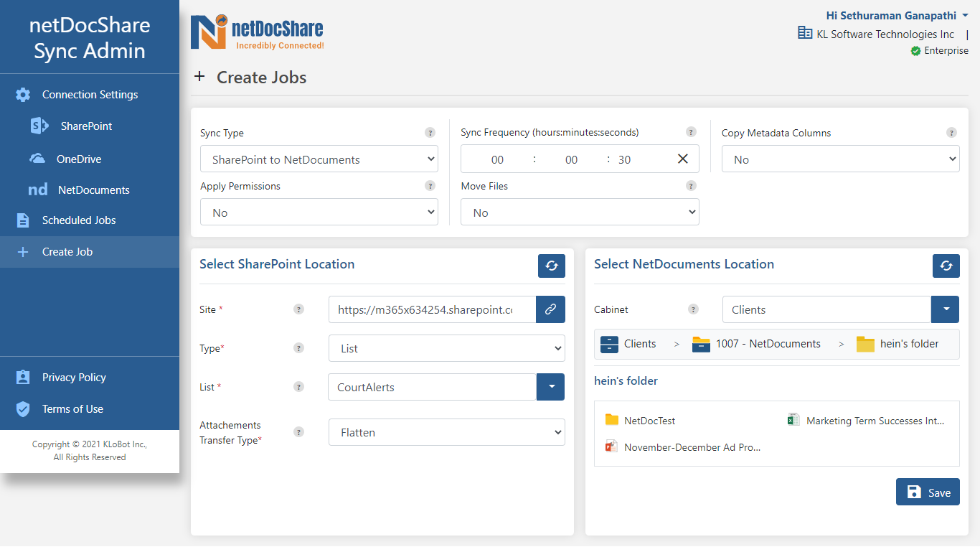Refresh the SharePoint Location panel
980x547 pixels.
pos(552,266)
